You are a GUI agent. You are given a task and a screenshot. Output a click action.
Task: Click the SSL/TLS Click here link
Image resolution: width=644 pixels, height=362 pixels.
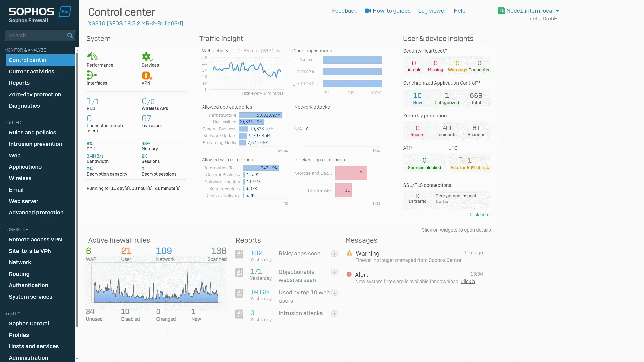(x=479, y=215)
